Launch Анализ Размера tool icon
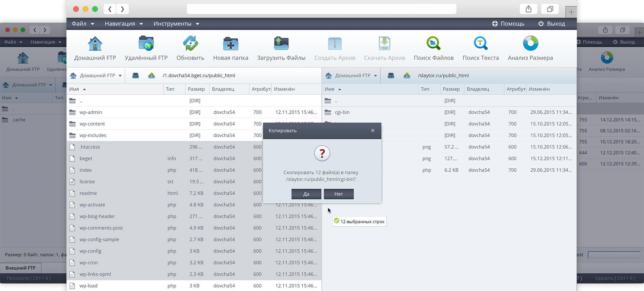 pos(530,43)
